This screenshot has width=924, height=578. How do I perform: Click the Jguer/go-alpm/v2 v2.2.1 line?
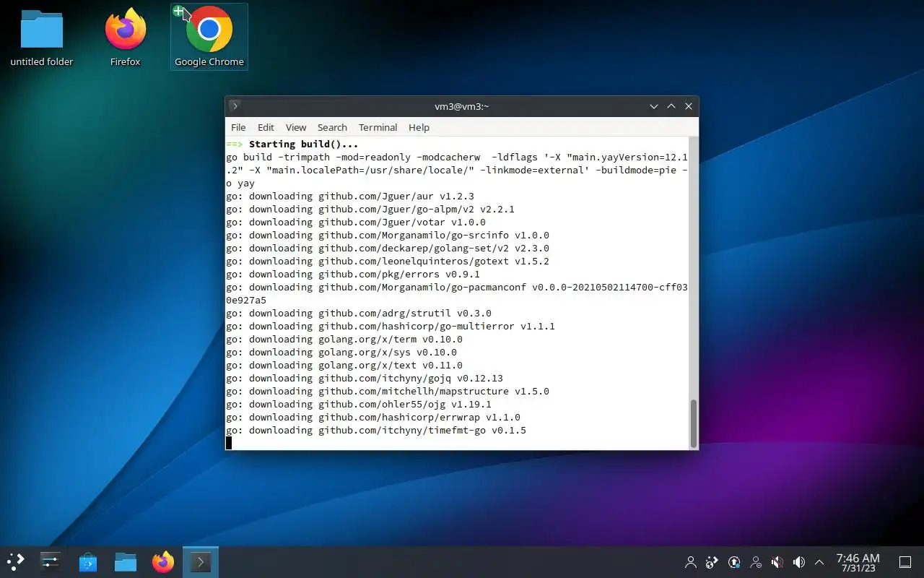click(370, 209)
